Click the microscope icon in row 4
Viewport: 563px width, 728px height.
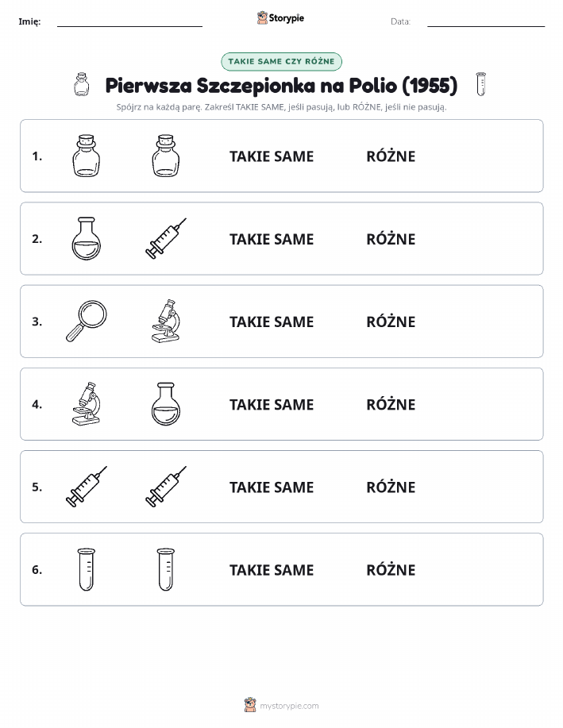[x=87, y=404]
